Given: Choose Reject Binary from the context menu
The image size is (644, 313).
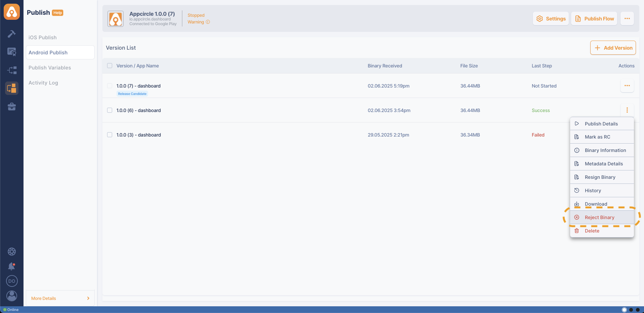Looking at the screenshot, I should pos(599,217).
